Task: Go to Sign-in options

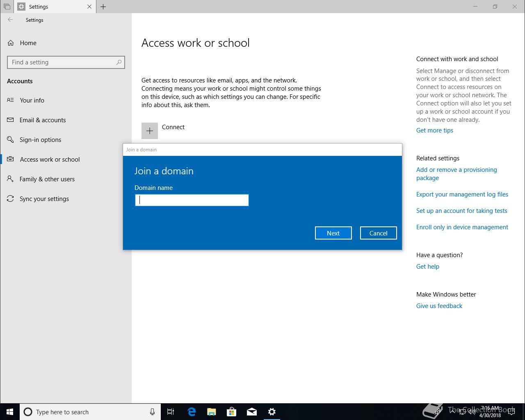Action: pyautogui.click(x=40, y=139)
